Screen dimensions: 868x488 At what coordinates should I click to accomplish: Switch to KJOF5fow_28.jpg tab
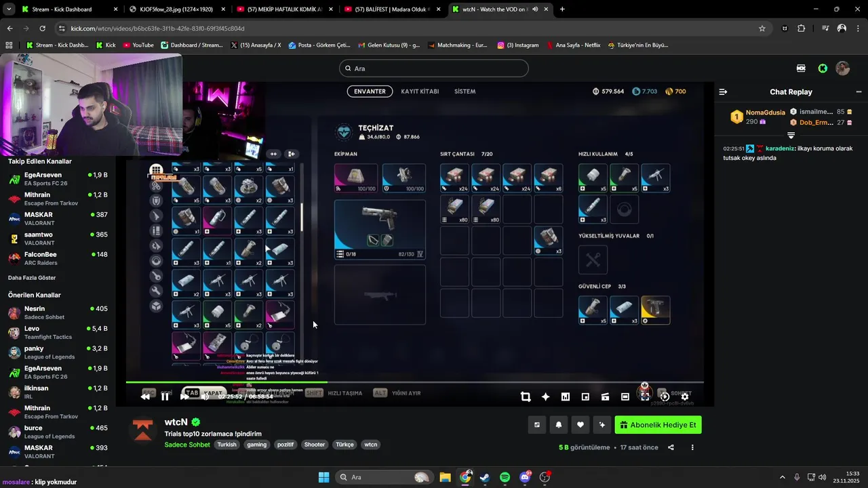click(178, 9)
